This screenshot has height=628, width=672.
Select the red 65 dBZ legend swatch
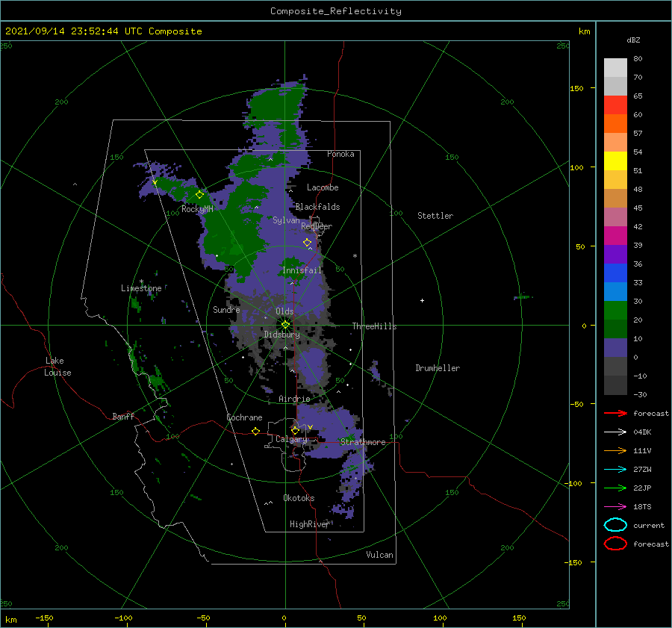(615, 105)
